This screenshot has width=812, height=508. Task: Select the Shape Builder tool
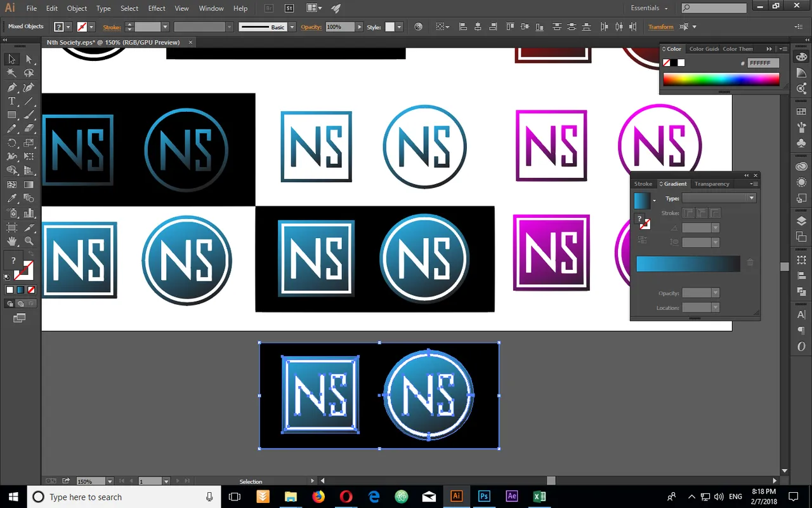tap(11, 171)
